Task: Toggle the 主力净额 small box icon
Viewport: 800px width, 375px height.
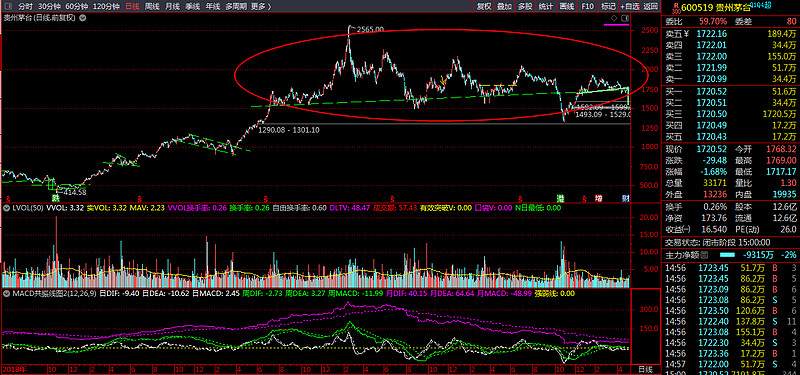Action: (x=705, y=254)
